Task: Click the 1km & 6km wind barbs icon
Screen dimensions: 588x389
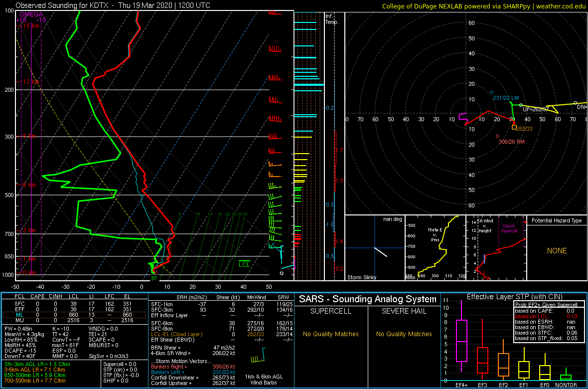Action: coord(259,355)
